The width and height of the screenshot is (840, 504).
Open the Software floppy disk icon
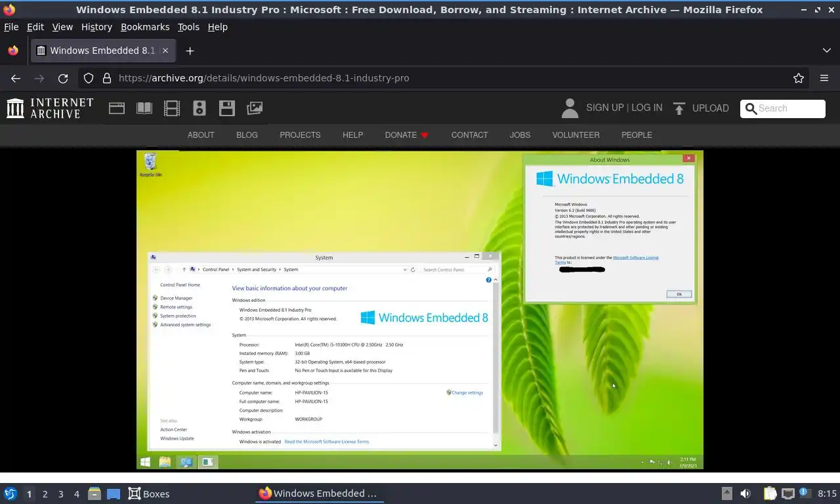tap(227, 108)
